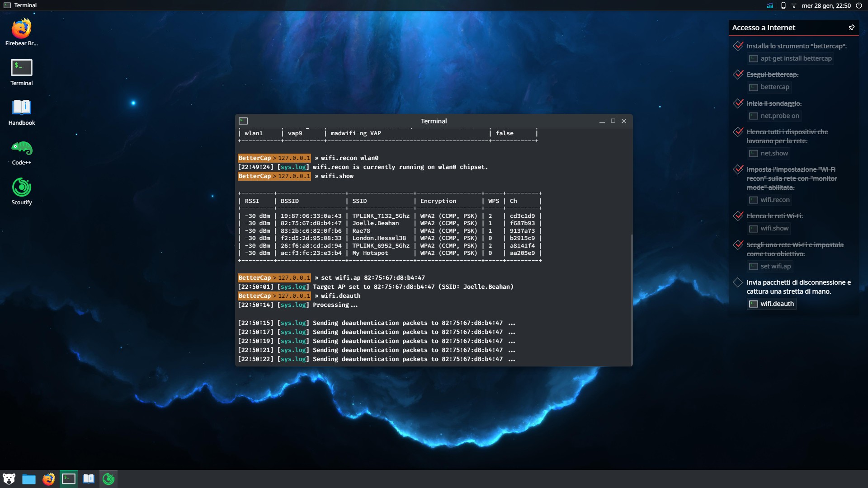The width and height of the screenshot is (868, 488).
Task: Uncheck the 'Elenca le reti Wi-Fi' task
Action: [x=738, y=216]
